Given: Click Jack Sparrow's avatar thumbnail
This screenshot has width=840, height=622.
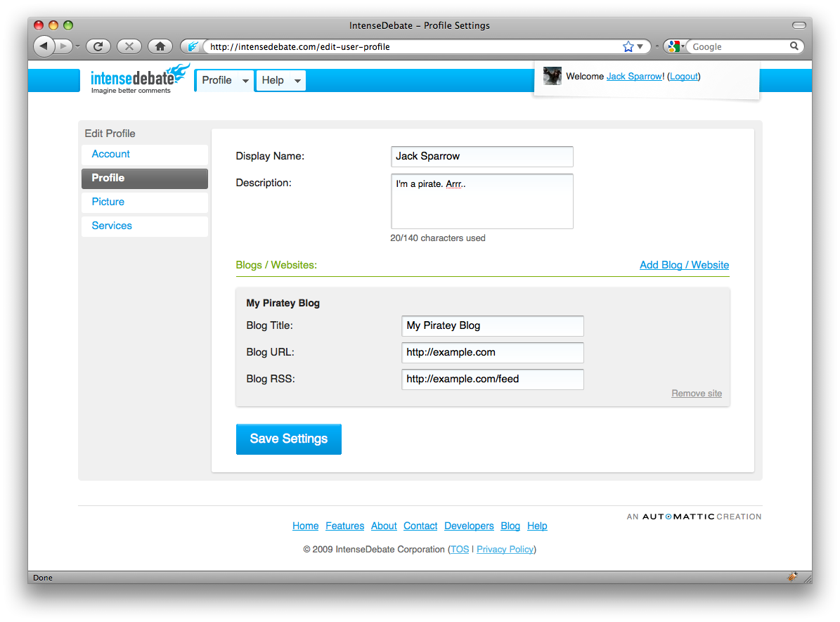Looking at the screenshot, I should (552, 76).
